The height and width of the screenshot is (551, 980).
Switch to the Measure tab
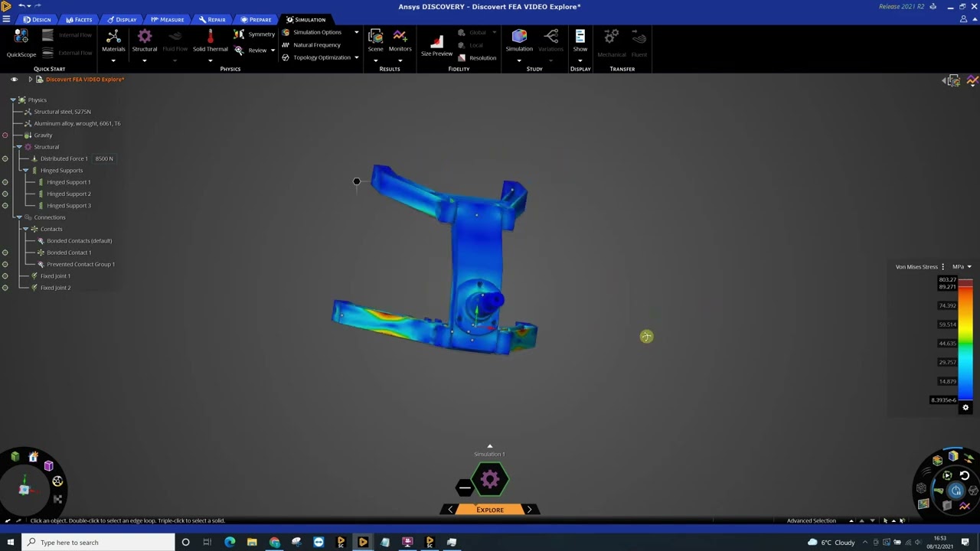167,19
